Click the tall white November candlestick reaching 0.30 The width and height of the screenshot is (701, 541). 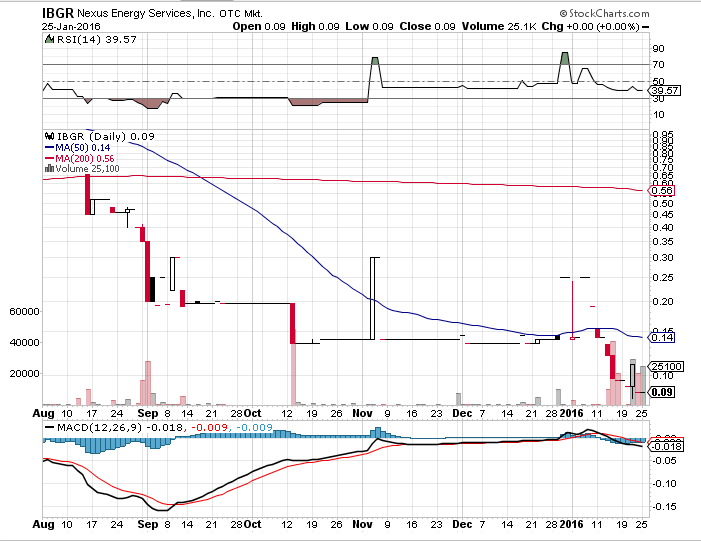point(372,298)
